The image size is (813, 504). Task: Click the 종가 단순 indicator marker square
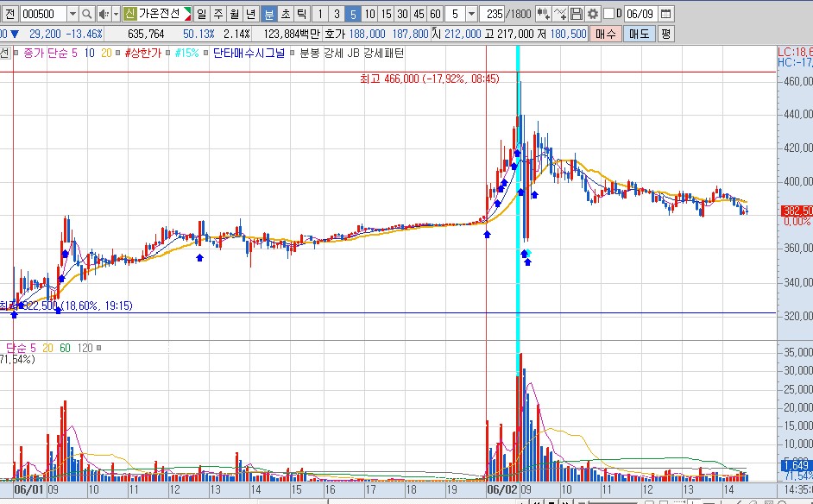pos(16,53)
